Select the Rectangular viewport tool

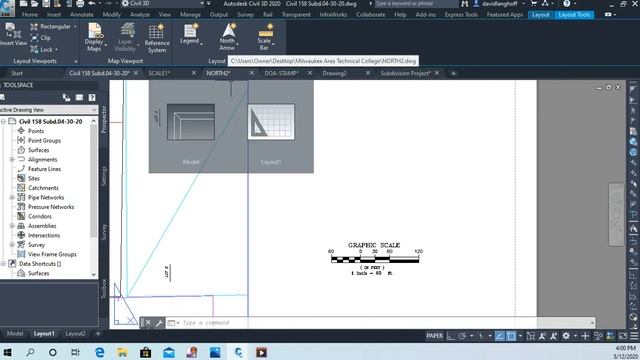[50, 27]
